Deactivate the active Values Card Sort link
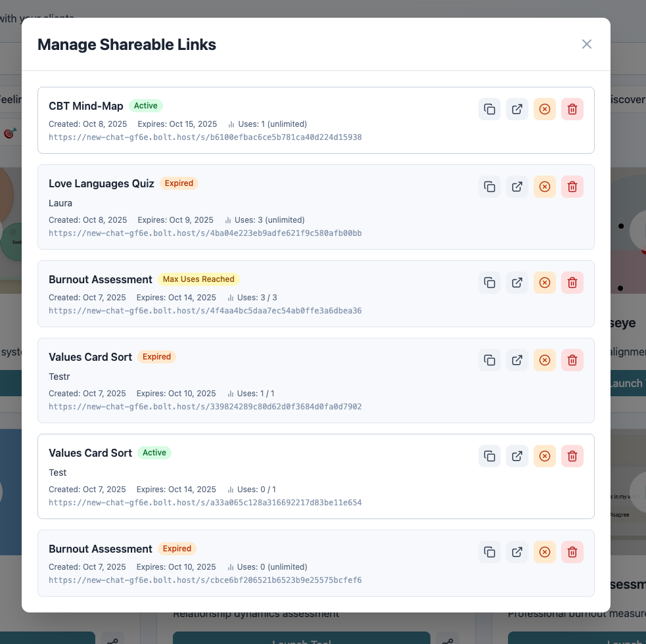The image size is (646, 644). pos(545,456)
